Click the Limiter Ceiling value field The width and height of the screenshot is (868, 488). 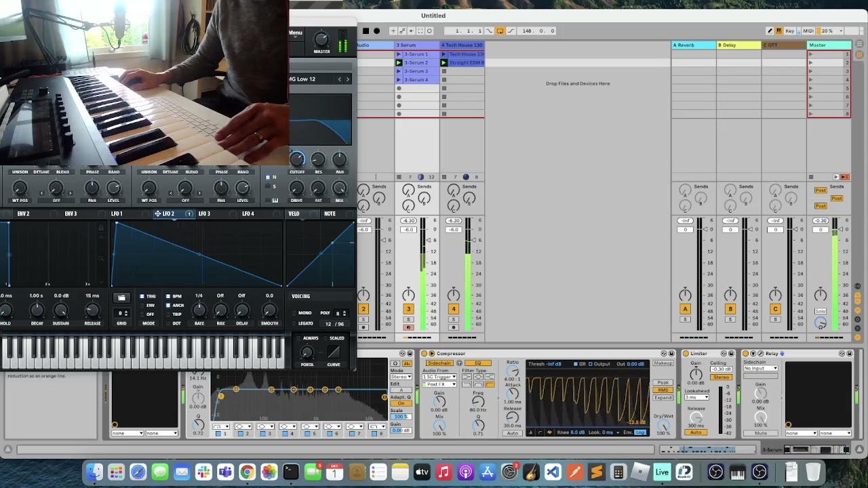coord(721,369)
